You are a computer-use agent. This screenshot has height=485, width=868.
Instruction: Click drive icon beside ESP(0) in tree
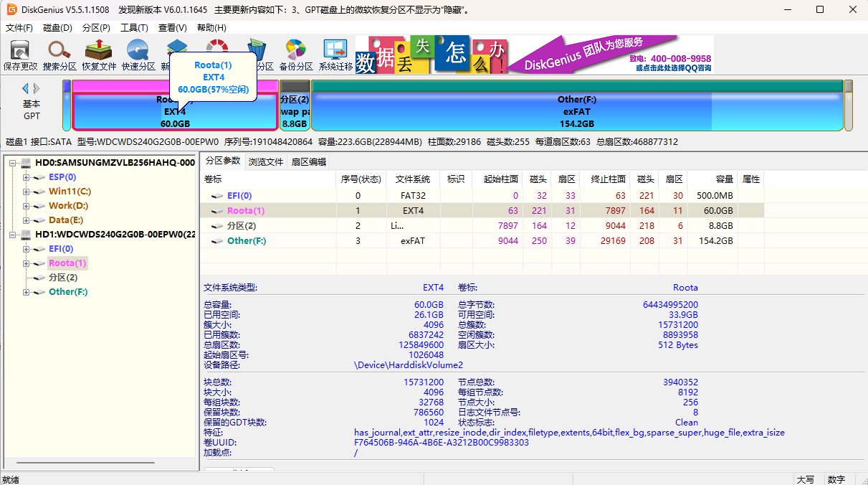[x=39, y=177]
